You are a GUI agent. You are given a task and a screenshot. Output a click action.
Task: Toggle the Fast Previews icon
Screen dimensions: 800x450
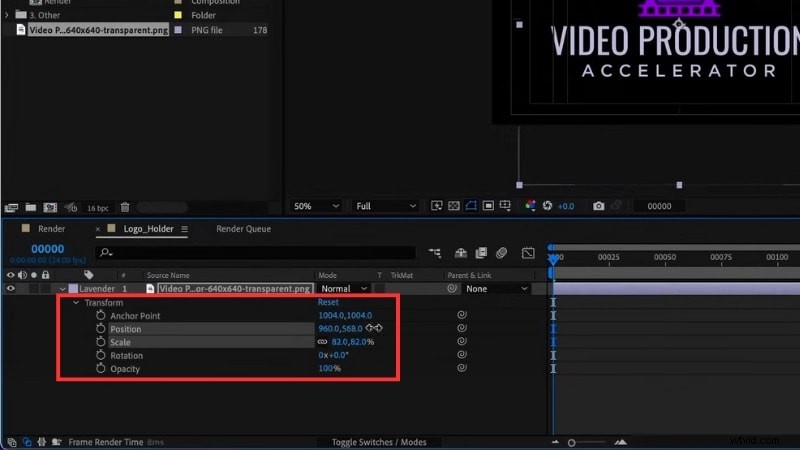437,206
